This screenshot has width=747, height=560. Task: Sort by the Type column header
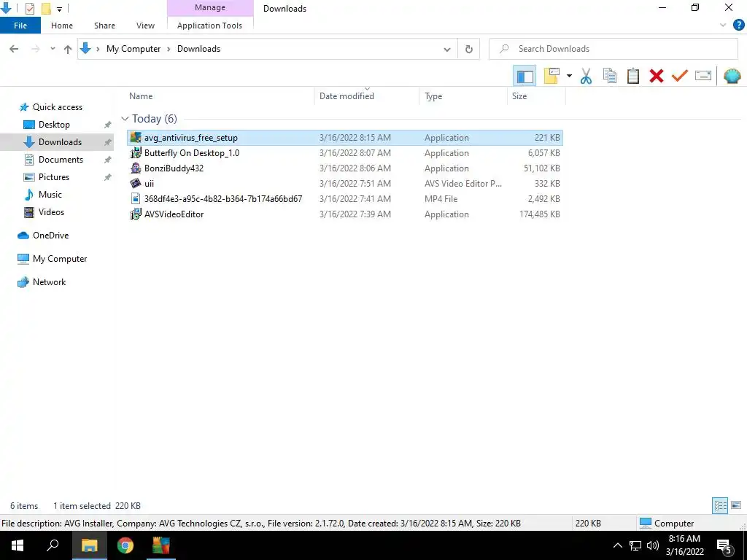(463, 96)
